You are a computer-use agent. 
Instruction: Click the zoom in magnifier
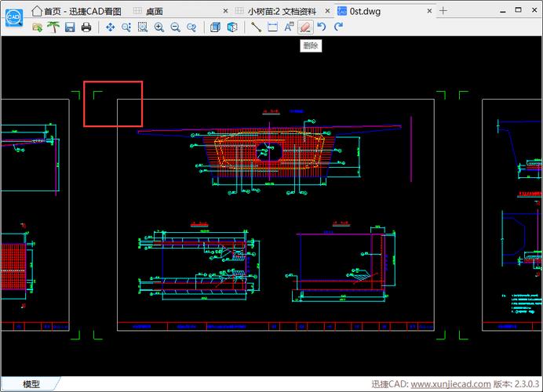159,27
